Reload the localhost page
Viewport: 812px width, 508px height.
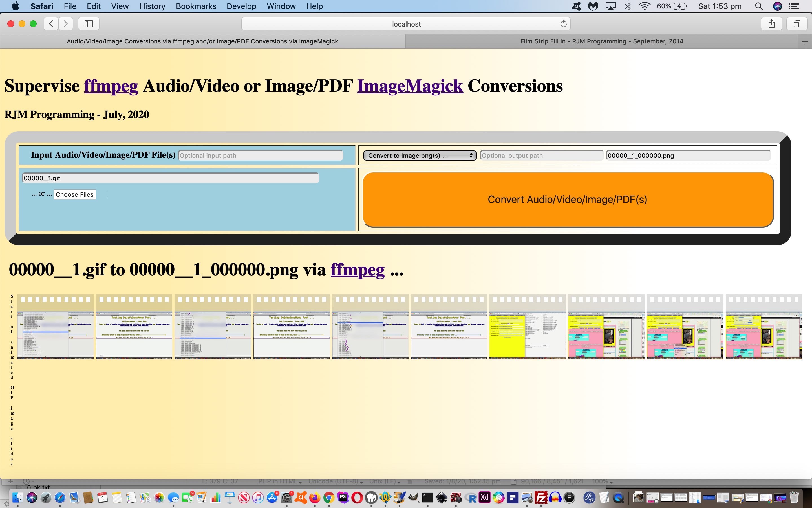click(563, 23)
